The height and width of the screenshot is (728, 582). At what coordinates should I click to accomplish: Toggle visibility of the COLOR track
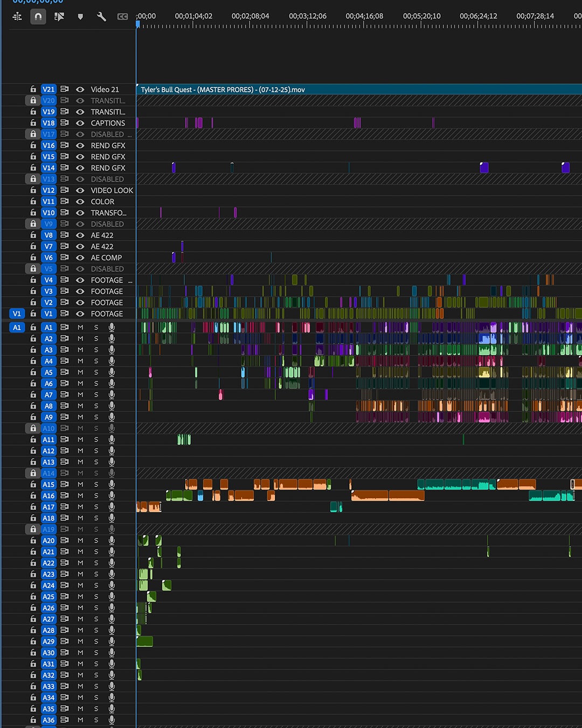(80, 202)
